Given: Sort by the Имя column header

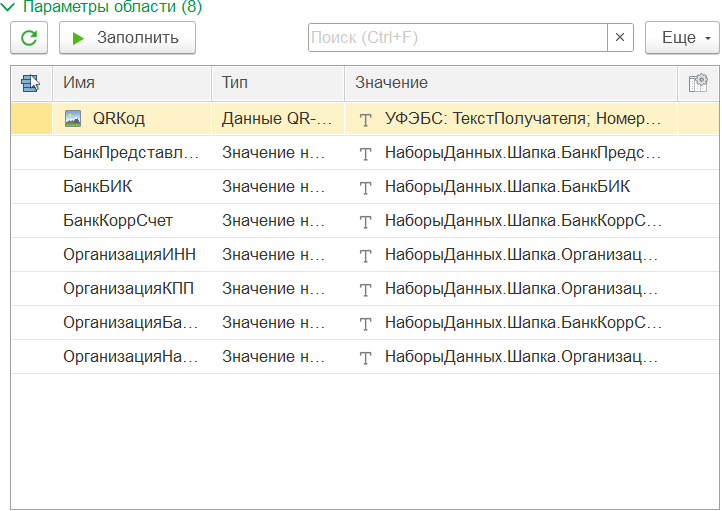Looking at the screenshot, I should point(132,83).
